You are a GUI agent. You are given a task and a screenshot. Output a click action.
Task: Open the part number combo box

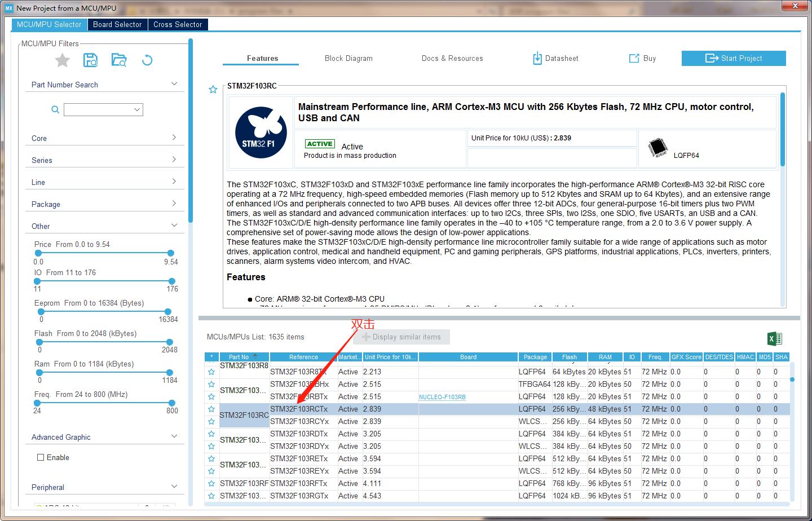pos(103,109)
